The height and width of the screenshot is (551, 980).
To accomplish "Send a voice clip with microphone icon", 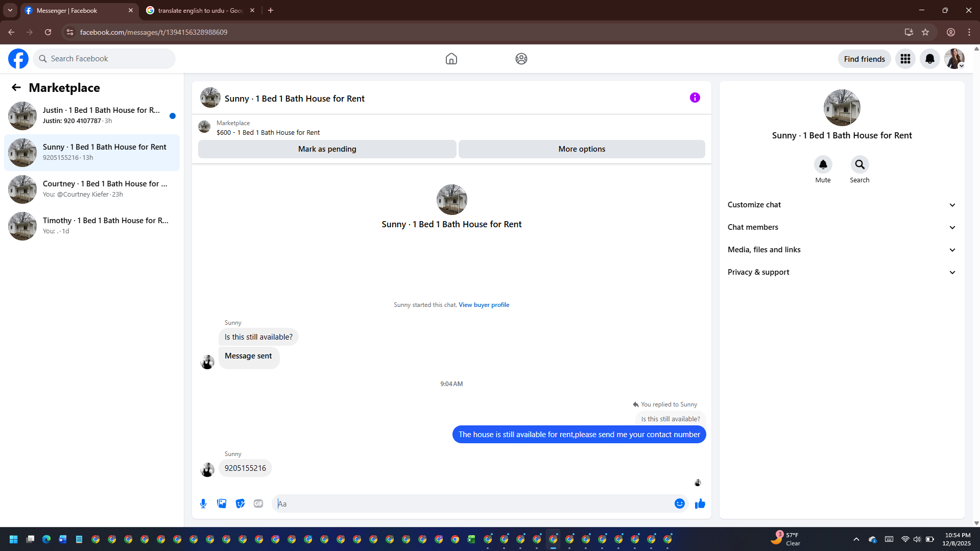I will 203,504.
